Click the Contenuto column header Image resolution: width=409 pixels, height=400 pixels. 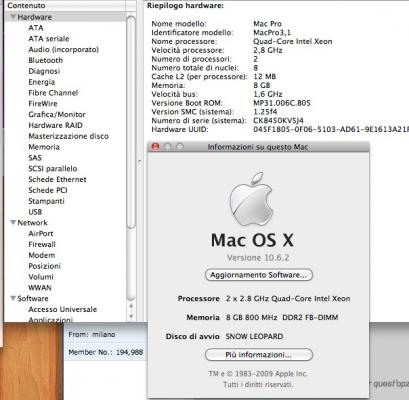tap(65, 5)
